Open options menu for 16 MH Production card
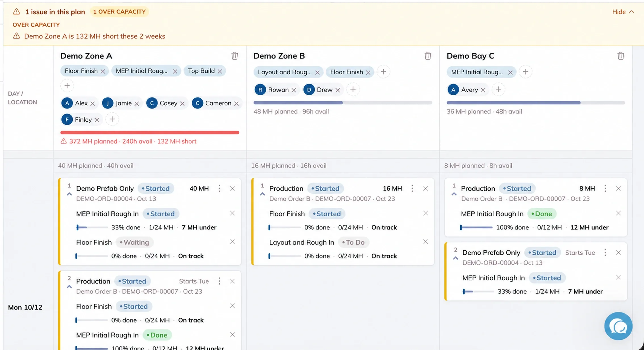Image resolution: width=644 pixels, height=350 pixels. 412,189
